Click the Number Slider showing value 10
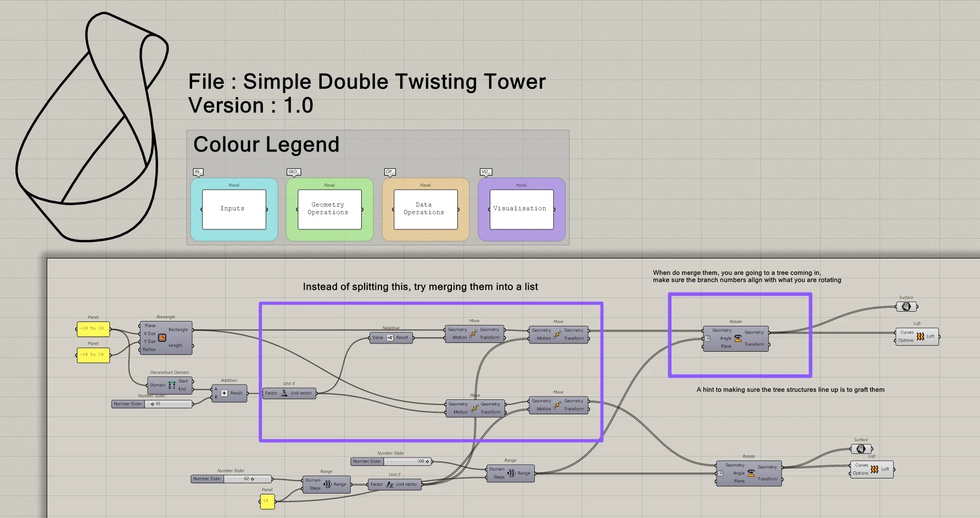 153,404
